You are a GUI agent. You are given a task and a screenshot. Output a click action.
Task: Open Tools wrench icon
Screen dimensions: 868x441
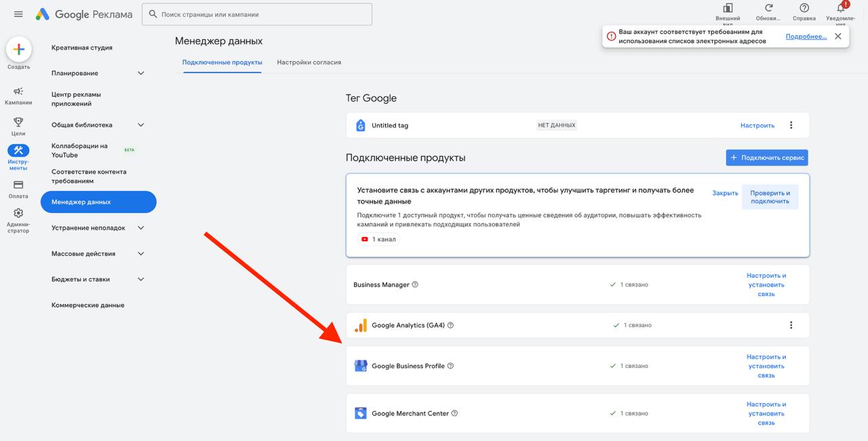[x=18, y=150]
